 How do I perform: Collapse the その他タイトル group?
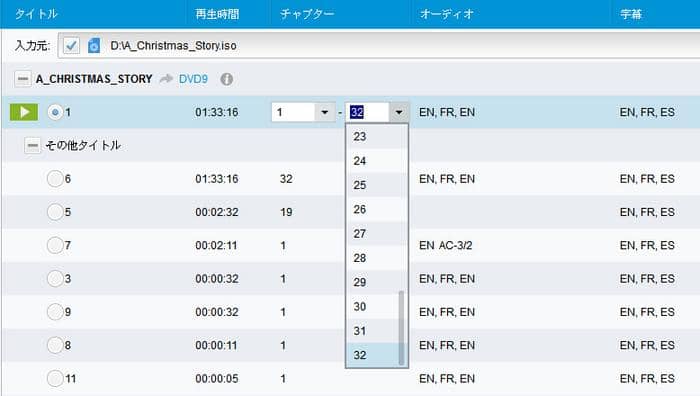click(x=32, y=145)
